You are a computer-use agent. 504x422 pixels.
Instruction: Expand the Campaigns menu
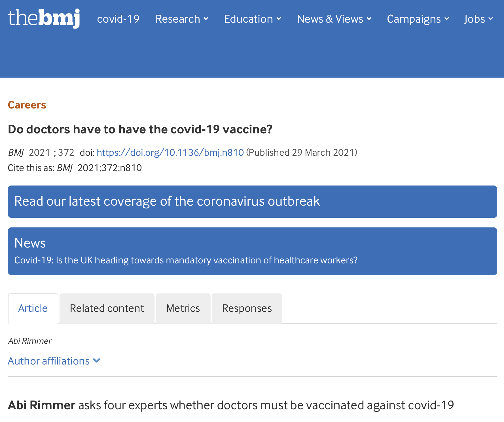(418, 19)
